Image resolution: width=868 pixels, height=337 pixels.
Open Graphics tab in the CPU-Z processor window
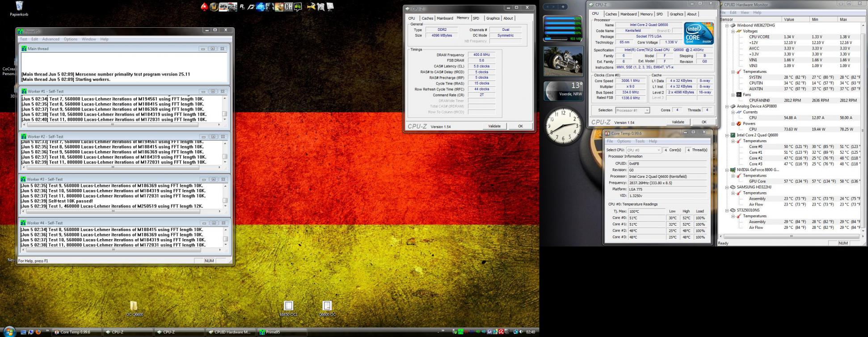[676, 14]
